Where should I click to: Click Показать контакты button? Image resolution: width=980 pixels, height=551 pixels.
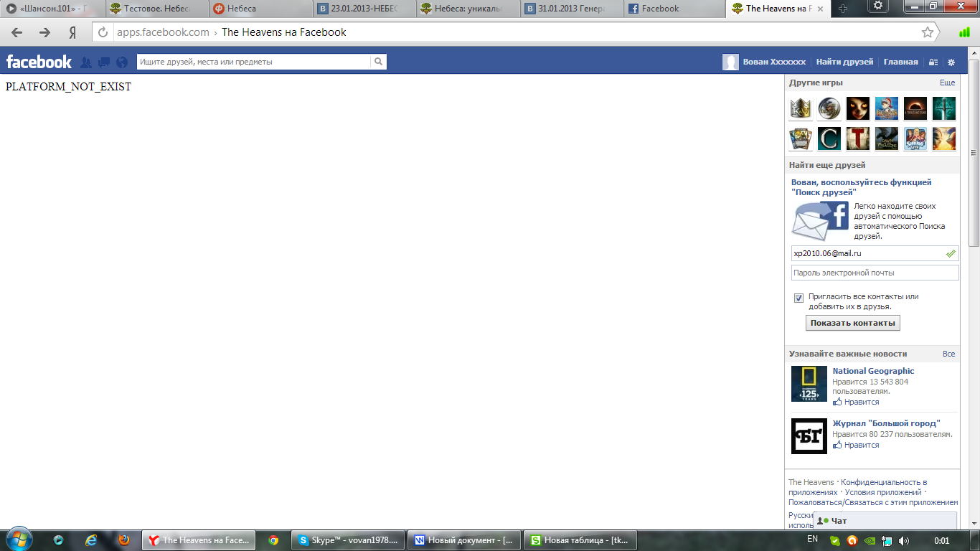coord(853,323)
